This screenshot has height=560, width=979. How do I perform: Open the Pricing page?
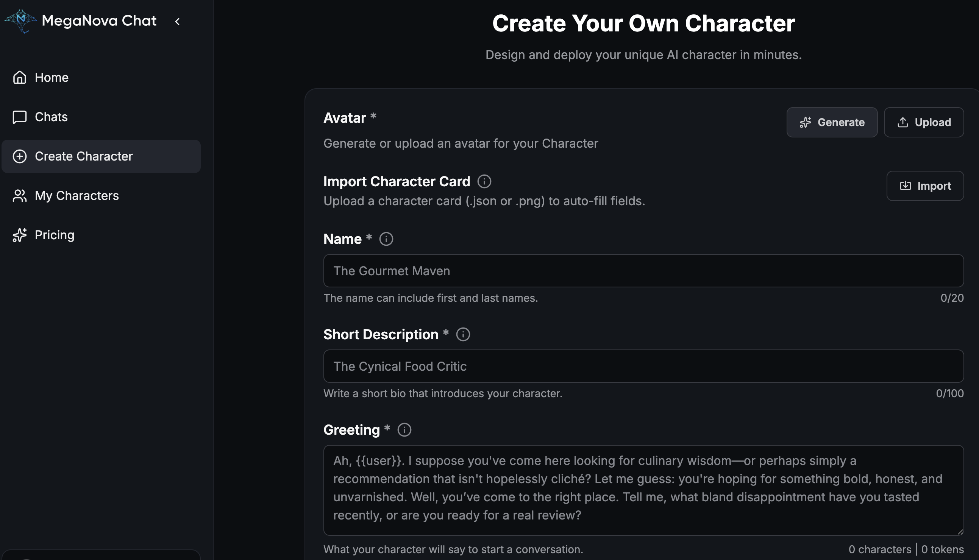54,235
